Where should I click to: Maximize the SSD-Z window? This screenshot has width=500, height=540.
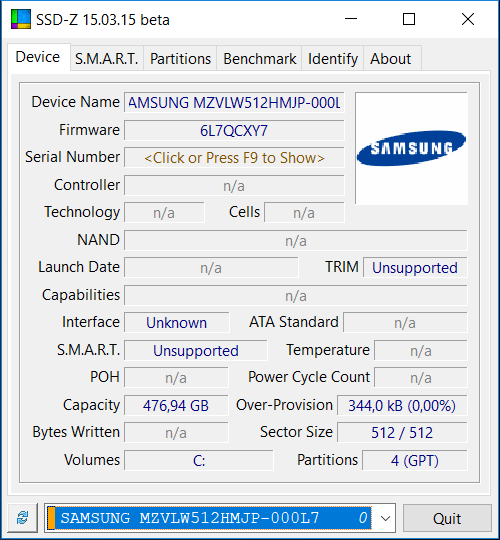click(409, 19)
